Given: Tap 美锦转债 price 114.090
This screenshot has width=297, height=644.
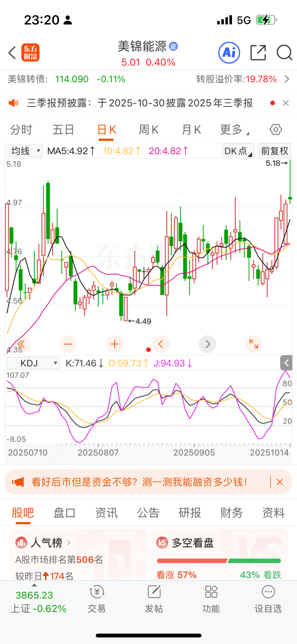Looking at the screenshot, I should pyautogui.click(x=72, y=79).
